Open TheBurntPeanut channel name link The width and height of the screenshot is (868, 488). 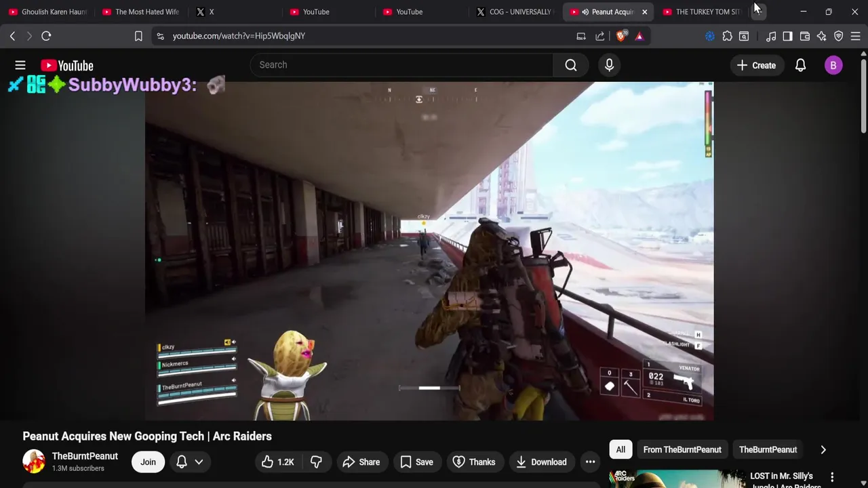pos(85,456)
